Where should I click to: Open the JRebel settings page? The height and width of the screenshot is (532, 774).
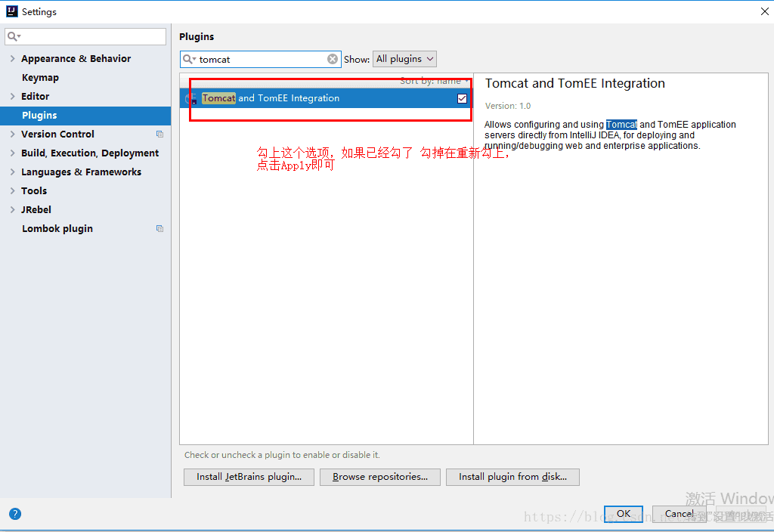[36, 209]
